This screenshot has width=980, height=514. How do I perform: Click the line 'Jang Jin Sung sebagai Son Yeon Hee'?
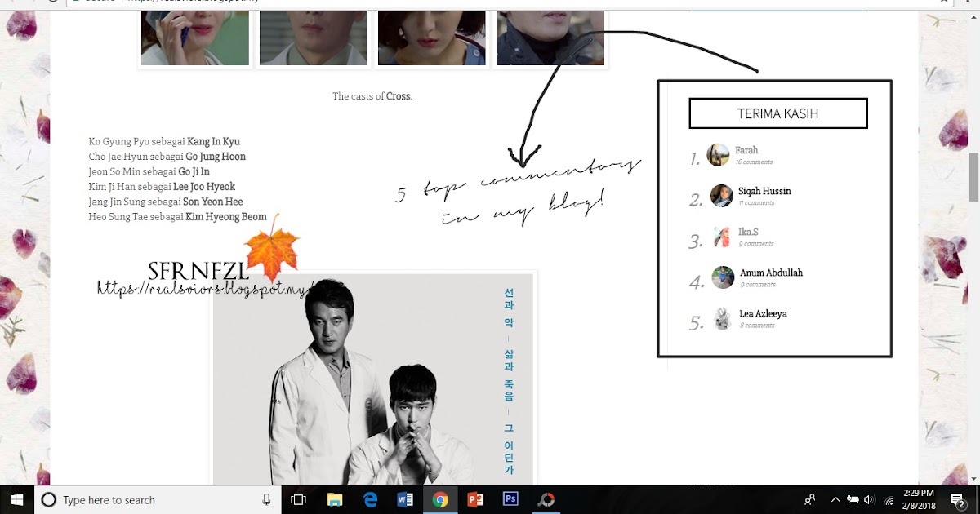click(166, 202)
